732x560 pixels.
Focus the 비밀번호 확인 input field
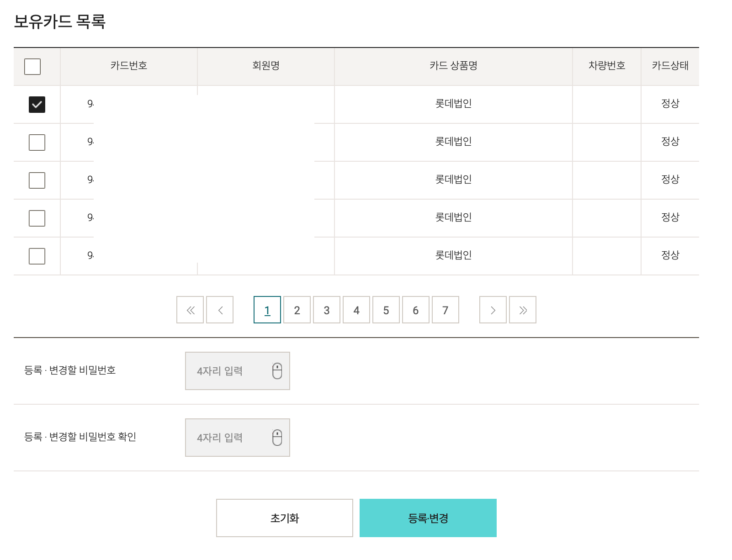[x=238, y=438]
